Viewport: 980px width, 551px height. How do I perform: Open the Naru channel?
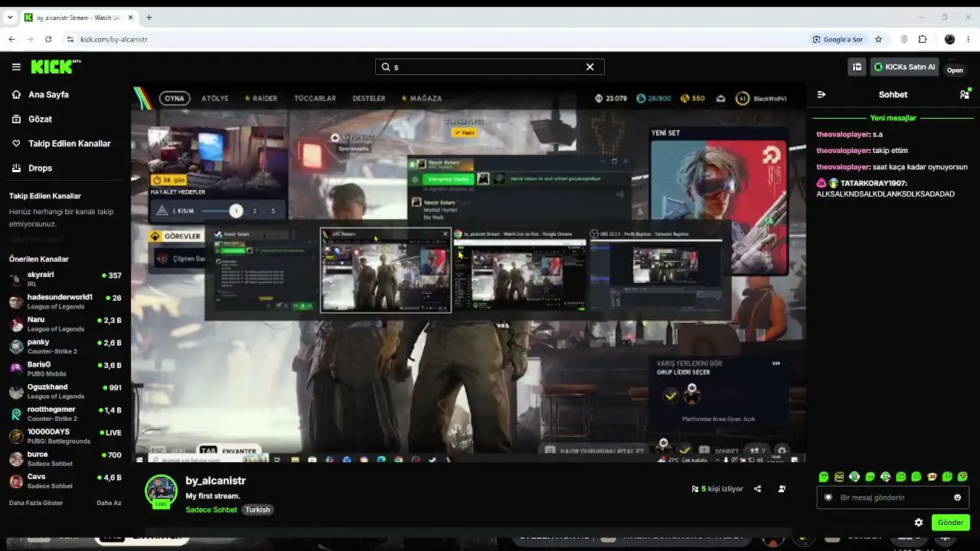point(65,324)
